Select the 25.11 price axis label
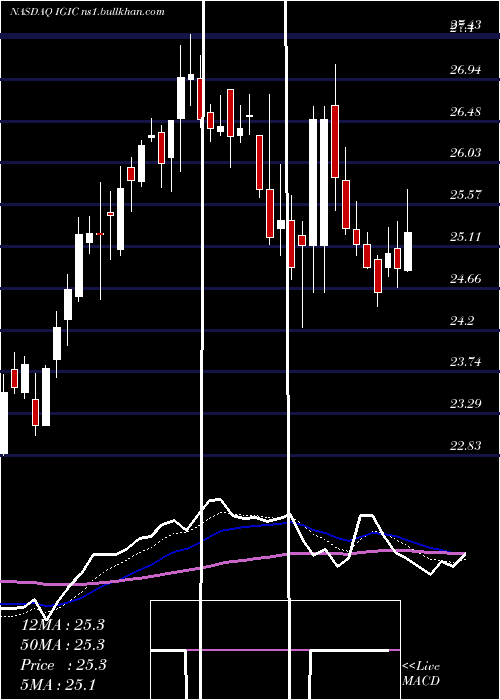Viewport: 500px width, 700px height. [x=466, y=237]
